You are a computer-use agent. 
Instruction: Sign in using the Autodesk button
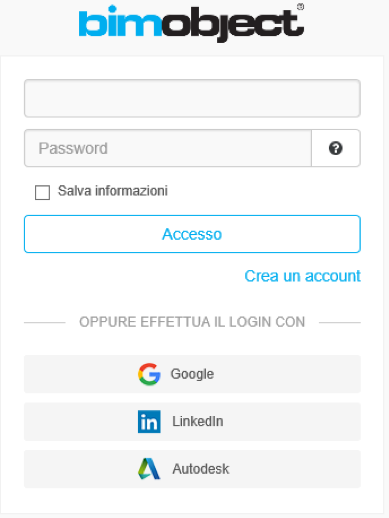(192, 469)
